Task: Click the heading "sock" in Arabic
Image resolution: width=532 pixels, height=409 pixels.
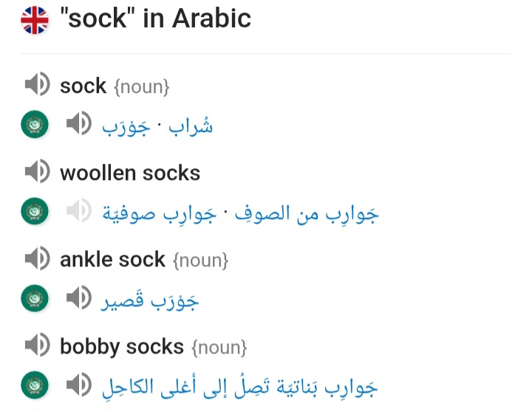Action: [155, 18]
